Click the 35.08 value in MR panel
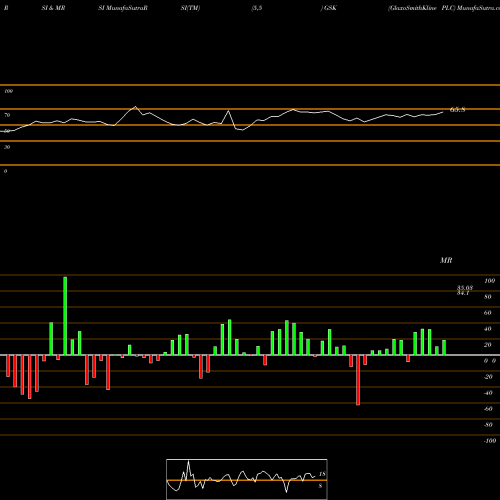Screen dimensions: 500x500 465,288
